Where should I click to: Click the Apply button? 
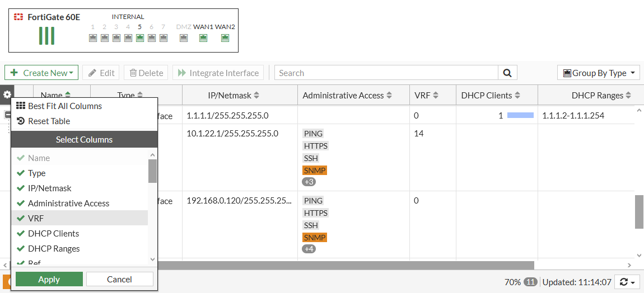(x=49, y=280)
